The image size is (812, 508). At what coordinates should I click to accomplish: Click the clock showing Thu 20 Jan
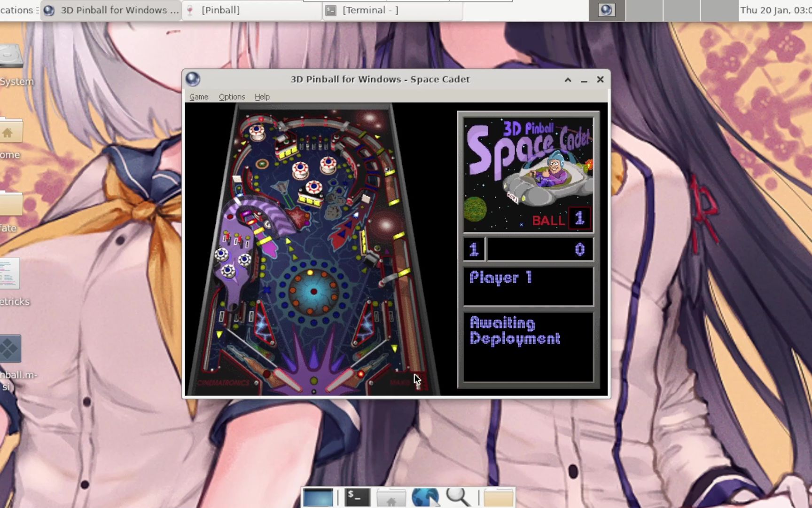pos(776,10)
